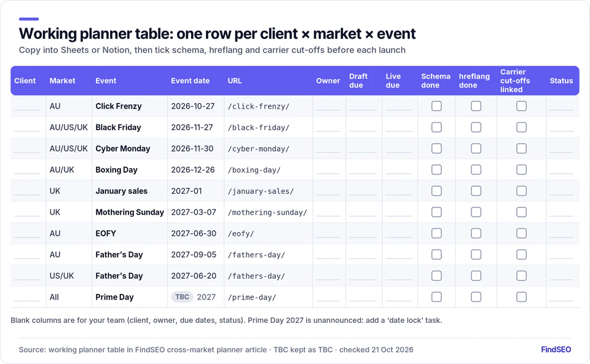Click the Draft due column header
Image resolution: width=590 pixels, height=364 pixels.
(358, 81)
